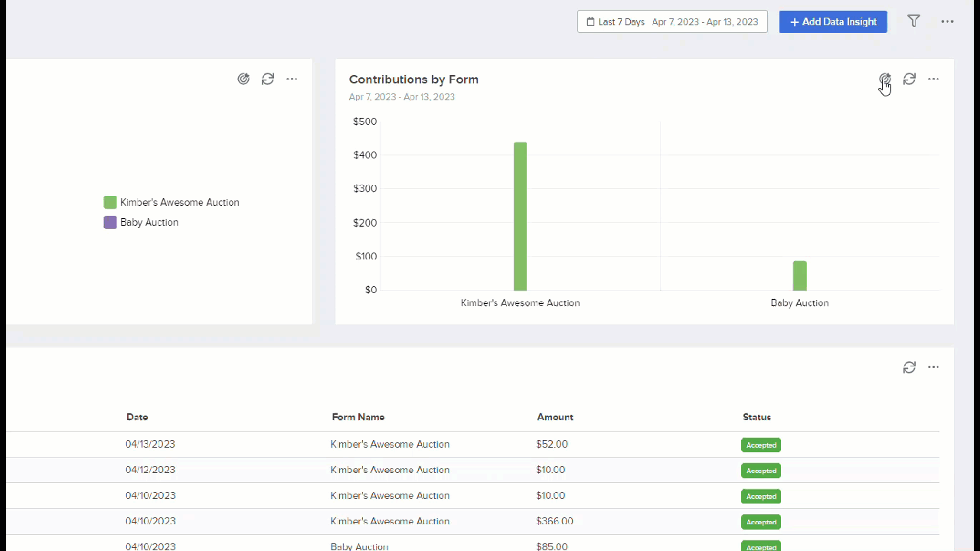Click the Add Data Insight button
Image resolution: width=980 pixels, height=551 pixels.
point(833,21)
